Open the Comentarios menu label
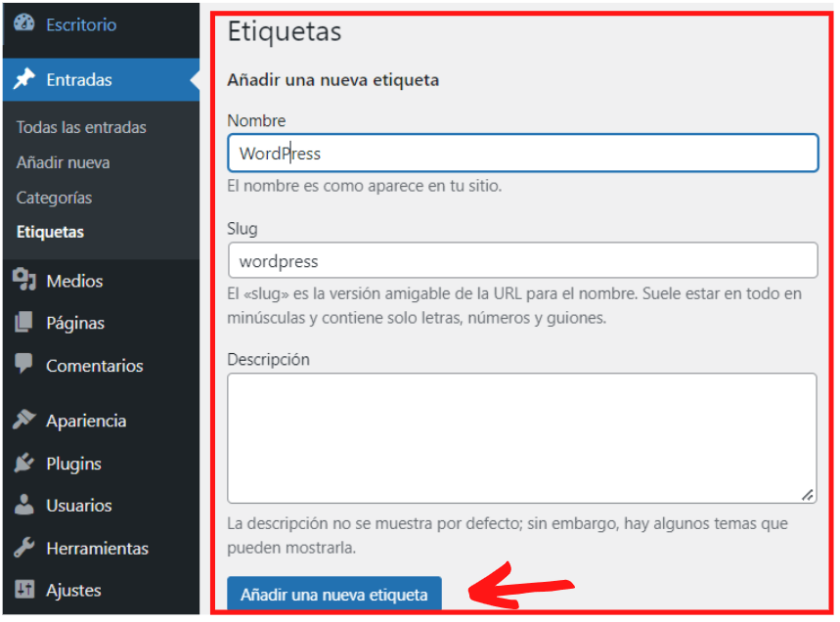This screenshot has height=622, width=840. point(95,366)
